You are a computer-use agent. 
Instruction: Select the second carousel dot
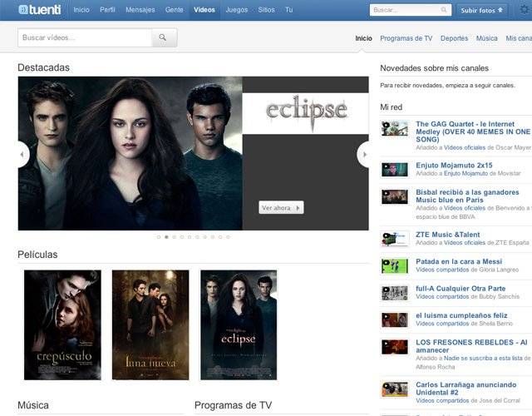tap(166, 237)
